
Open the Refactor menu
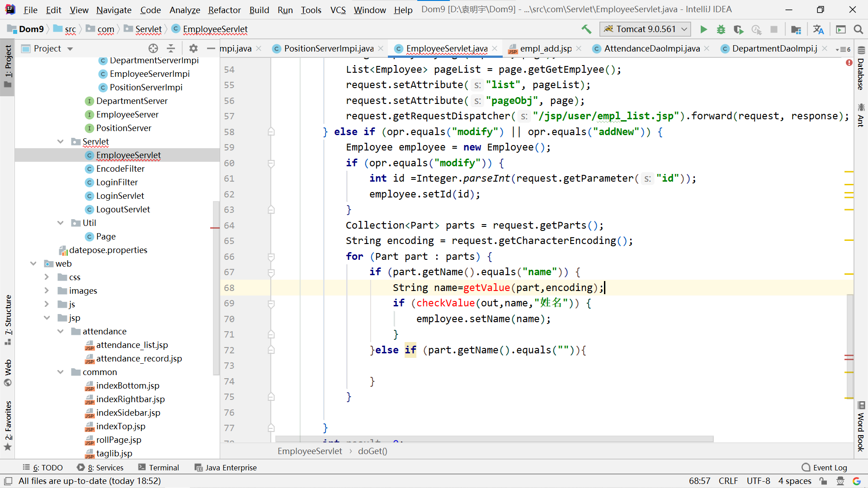click(224, 9)
